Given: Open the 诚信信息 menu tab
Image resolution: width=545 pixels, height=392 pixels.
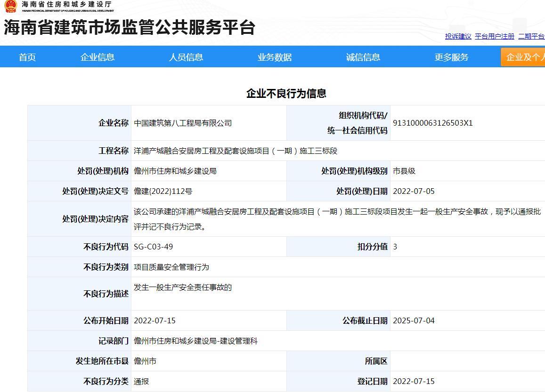Looking at the screenshot, I should click(x=363, y=57).
